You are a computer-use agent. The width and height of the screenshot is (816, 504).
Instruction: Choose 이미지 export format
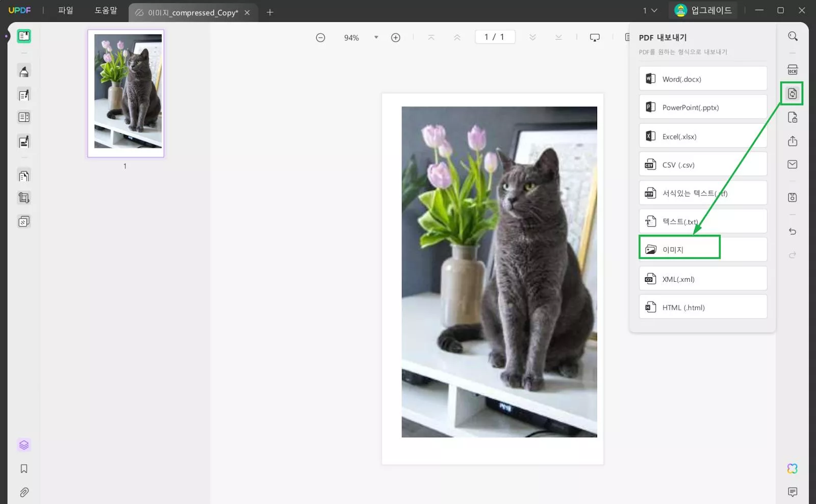[x=703, y=249]
